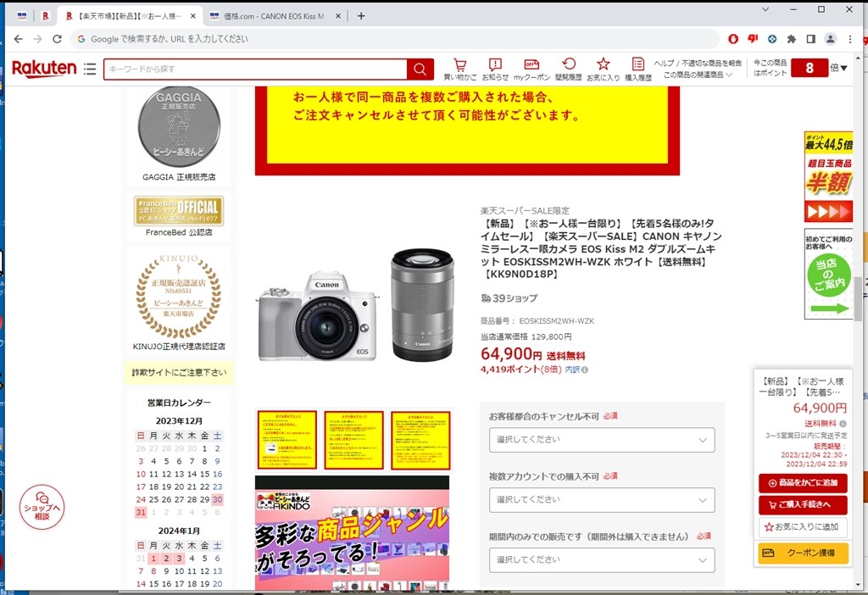Click the red Opera-style extension icon
Viewport: 868px width, 595px height.
tap(733, 39)
